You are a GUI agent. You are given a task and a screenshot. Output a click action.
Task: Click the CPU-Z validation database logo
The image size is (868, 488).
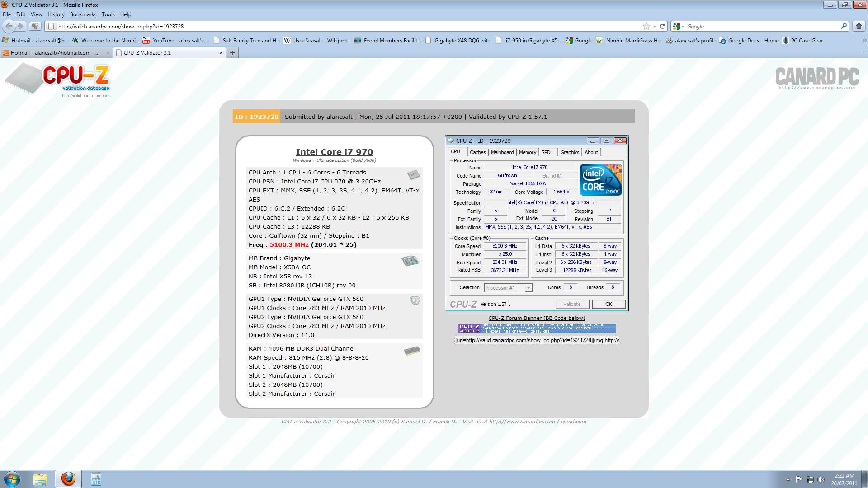[58, 80]
